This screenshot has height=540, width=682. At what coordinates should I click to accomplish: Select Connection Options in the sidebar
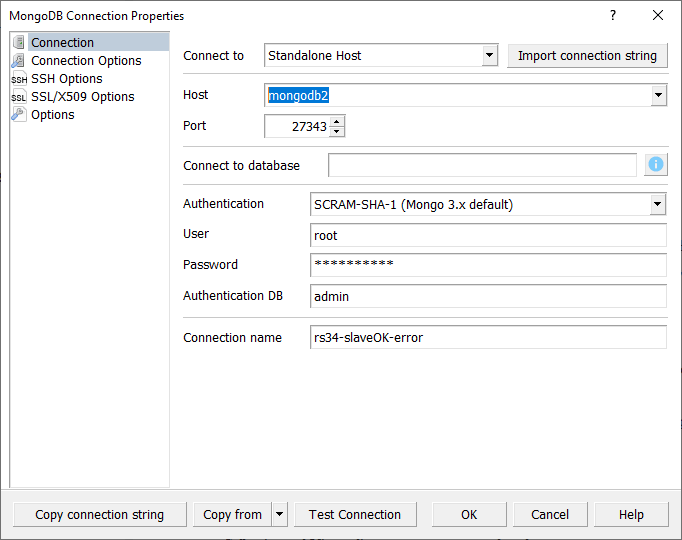(86, 61)
